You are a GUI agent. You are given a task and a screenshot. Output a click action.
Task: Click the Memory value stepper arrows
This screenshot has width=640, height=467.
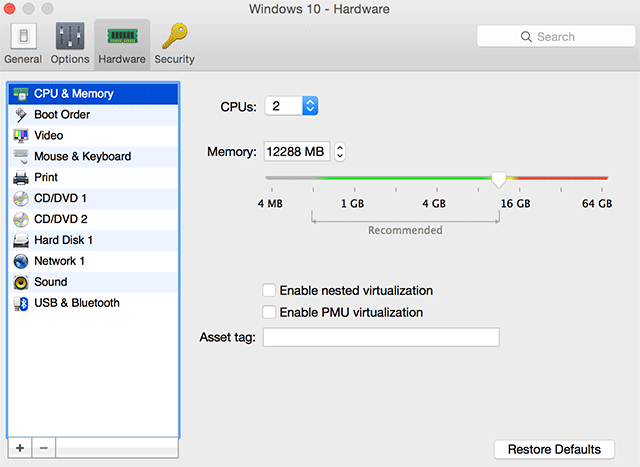coord(340,152)
